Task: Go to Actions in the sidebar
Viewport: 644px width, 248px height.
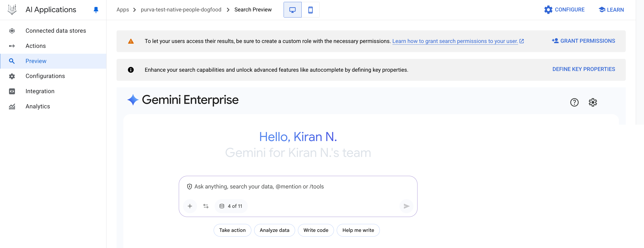Action: click(x=36, y=46)
